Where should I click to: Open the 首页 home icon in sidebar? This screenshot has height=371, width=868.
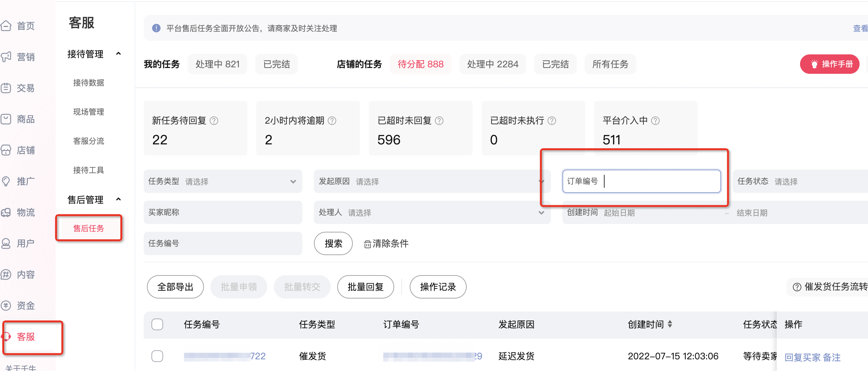7,25
